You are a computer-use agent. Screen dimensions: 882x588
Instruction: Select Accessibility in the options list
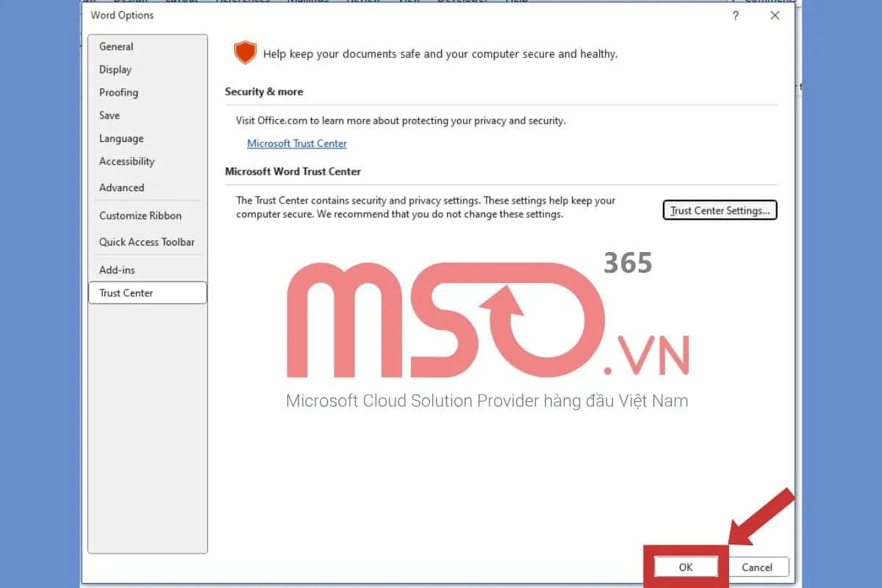coord(126,161)
